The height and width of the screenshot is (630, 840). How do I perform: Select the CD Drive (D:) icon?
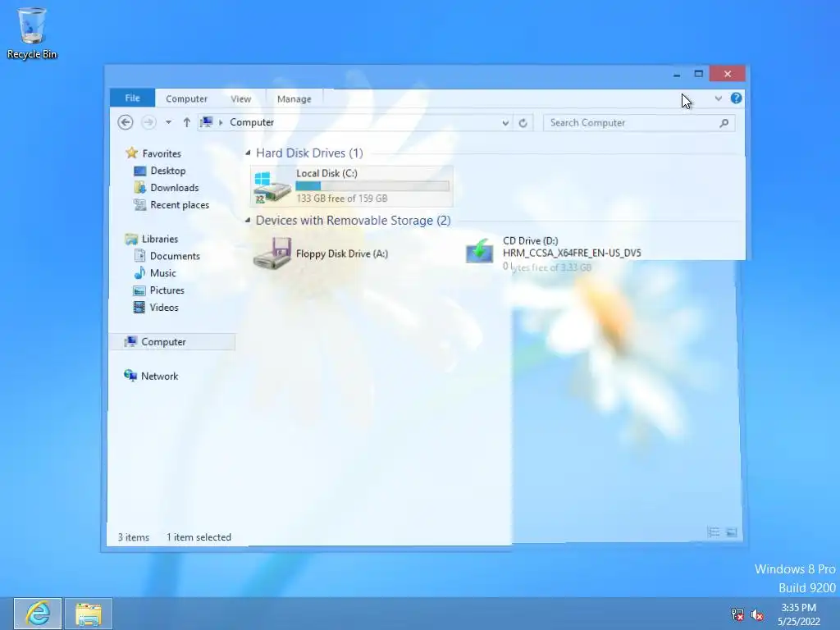click(x=479, y=251)
